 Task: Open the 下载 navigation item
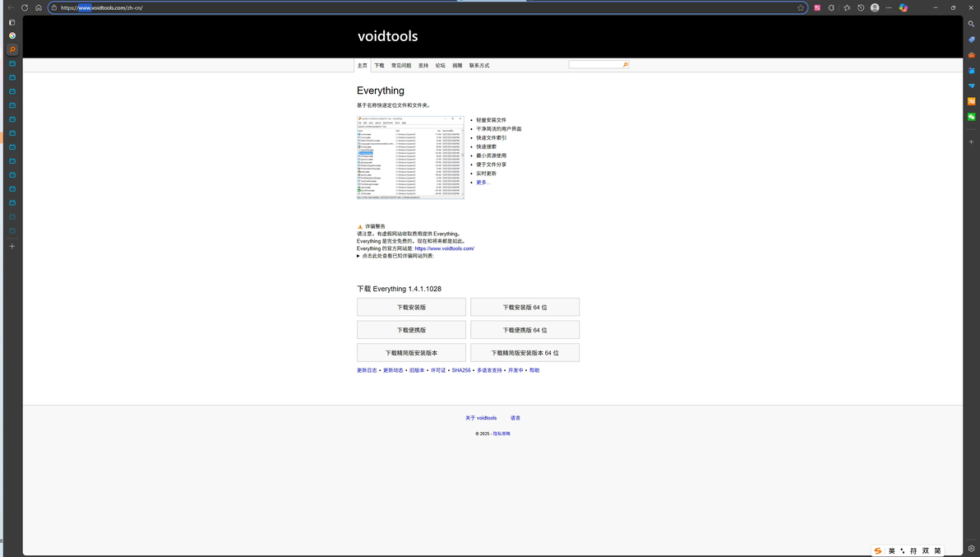coord(379,66)
